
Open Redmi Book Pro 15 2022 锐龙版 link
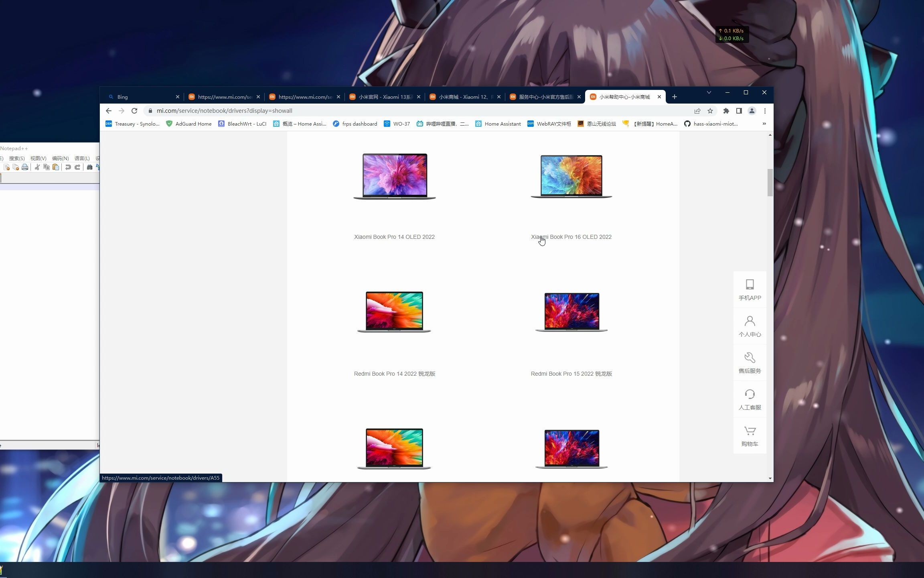(571, 374)
